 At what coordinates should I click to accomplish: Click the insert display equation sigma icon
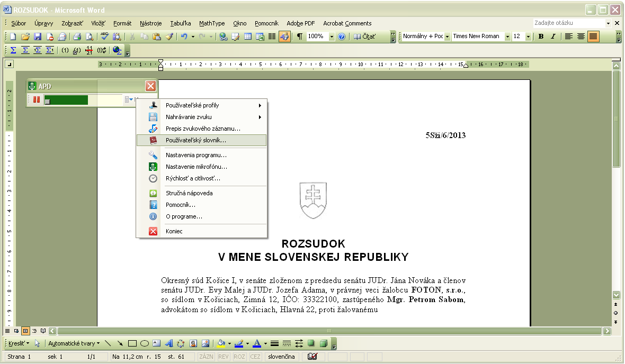[24, 50]
